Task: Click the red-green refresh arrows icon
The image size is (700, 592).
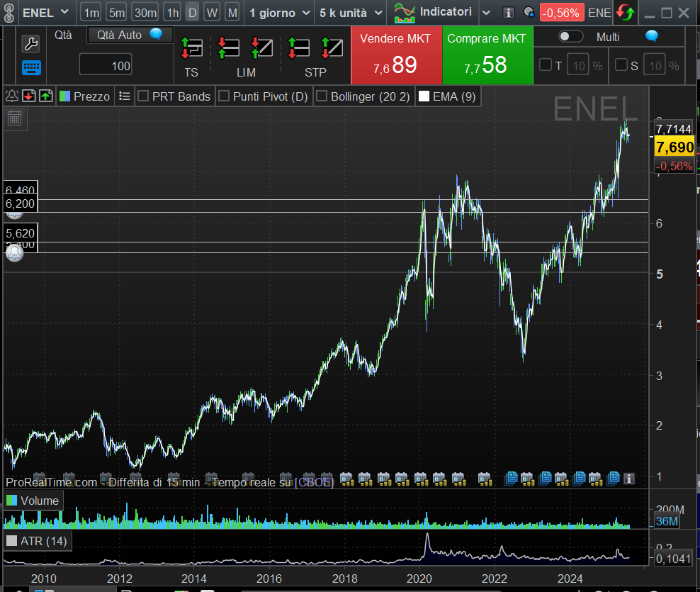Action: (624, 13)
